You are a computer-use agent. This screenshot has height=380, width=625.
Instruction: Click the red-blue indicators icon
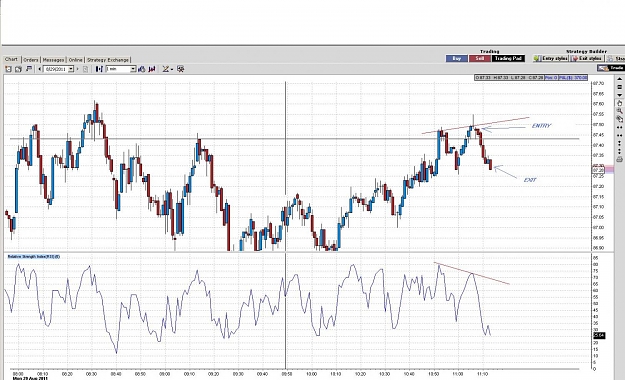tap(151, 69)
